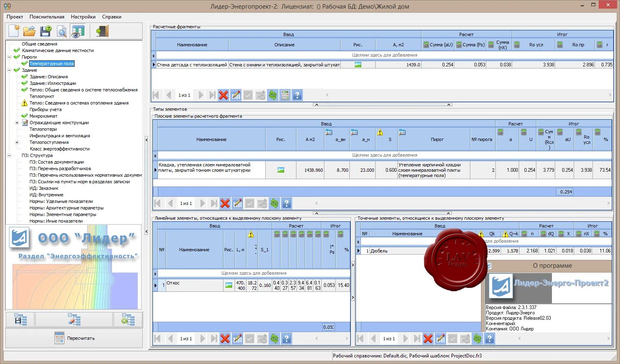Open Тепло: Сведения о системах отопления здания
The height and width of the screenshot is (364, 620).
coord(79,103)
